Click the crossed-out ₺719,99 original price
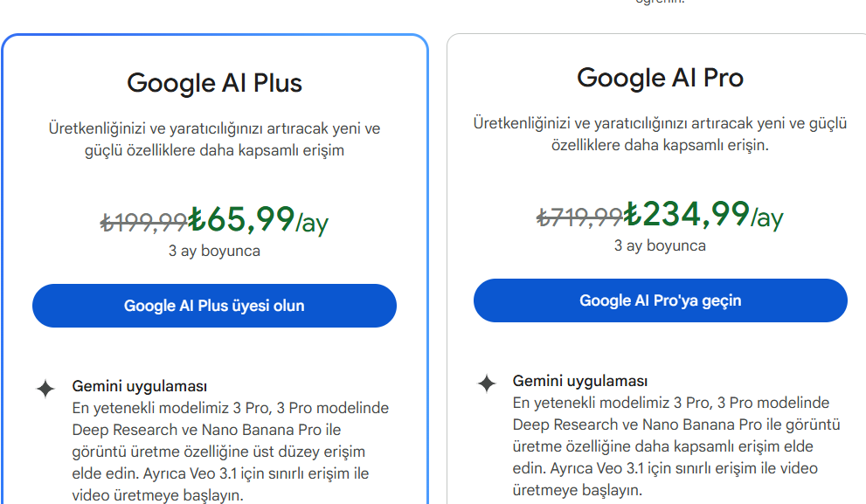This screenshot has height=504, width=866. click(580, 217)
